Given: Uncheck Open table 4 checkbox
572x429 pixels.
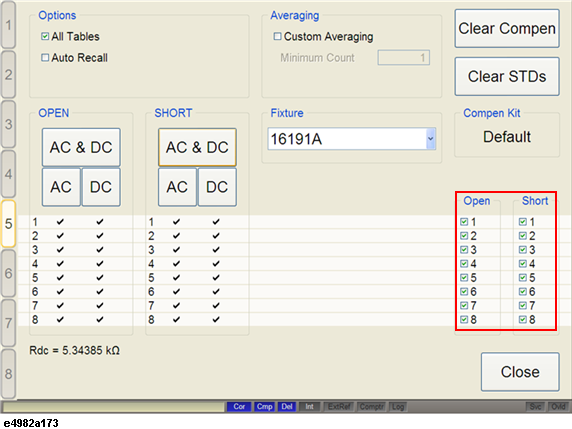Looking at the screenshot, I should [464, 263].
